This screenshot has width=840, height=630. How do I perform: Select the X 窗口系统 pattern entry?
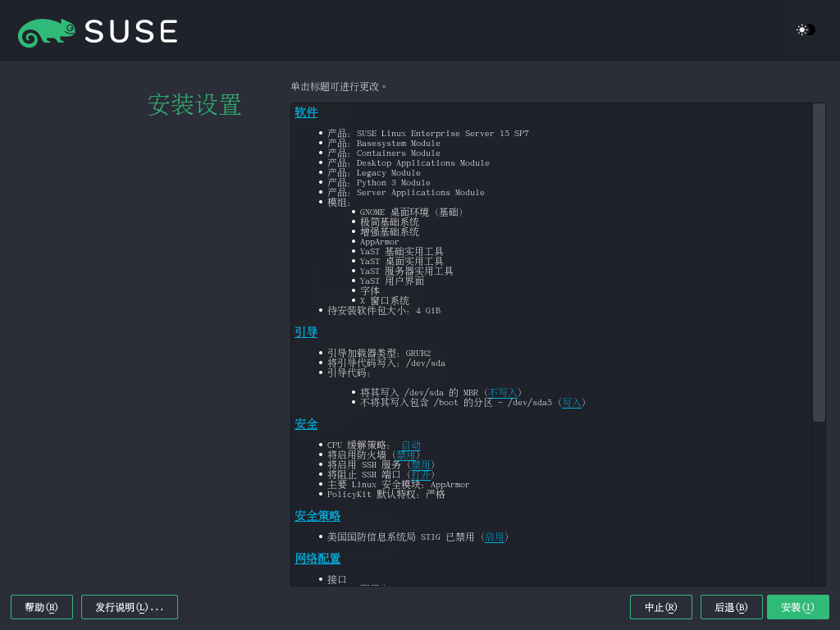(385, 300)
